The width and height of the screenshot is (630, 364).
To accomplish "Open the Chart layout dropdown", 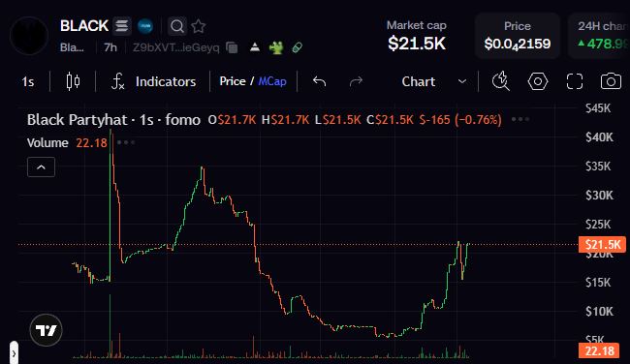I will pyautogui.click(x=434, y=81).
